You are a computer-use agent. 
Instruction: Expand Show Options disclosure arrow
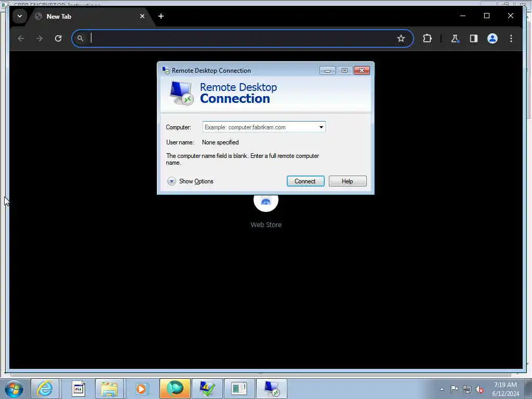(171, 181)
